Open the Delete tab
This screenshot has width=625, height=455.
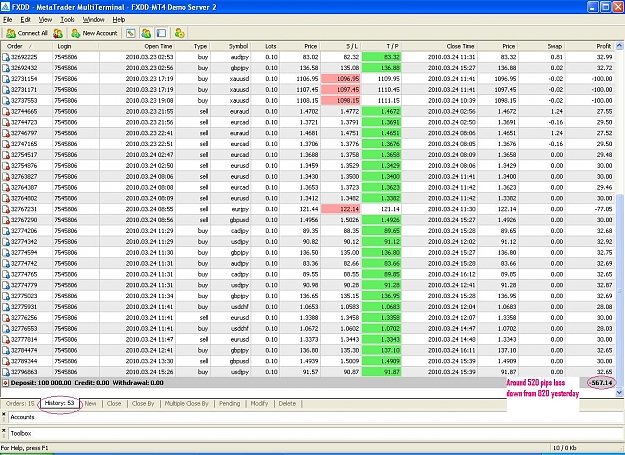[x=287, y=404]
